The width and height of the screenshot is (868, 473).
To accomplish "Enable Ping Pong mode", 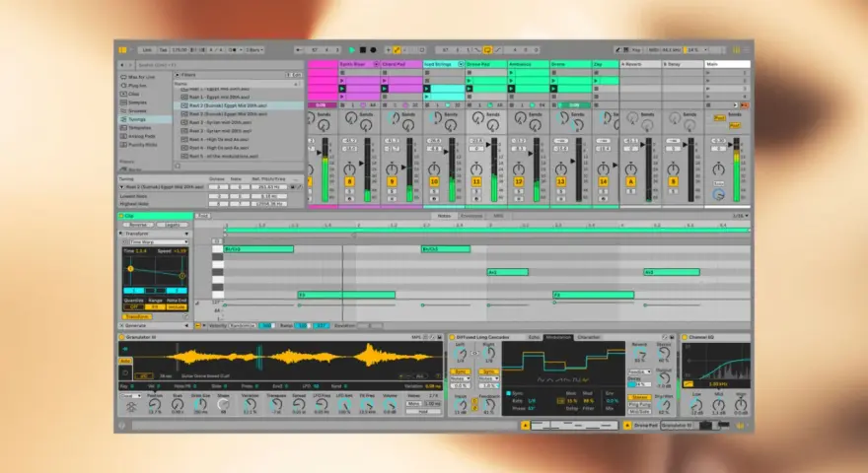I will (x=639, y=404).
